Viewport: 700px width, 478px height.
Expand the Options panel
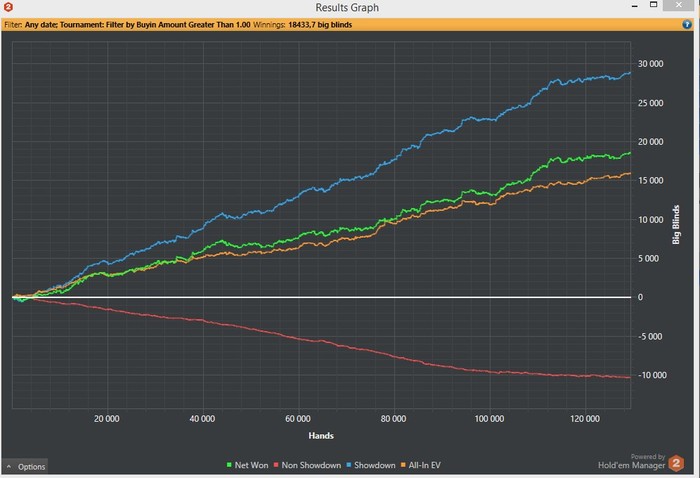click(x=25, y=466)
